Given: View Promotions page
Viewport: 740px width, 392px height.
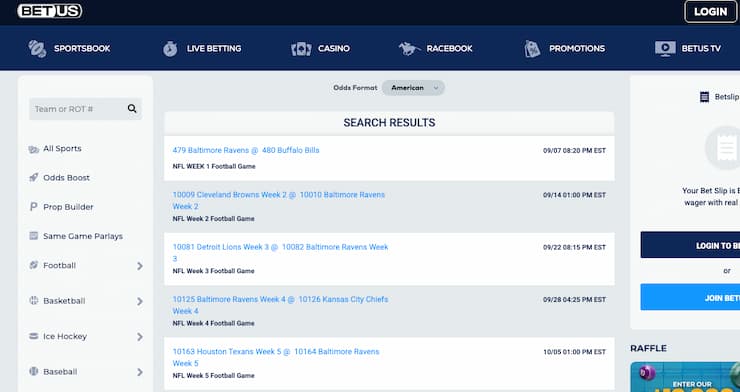Looking at the screenshot, I should (564, 49).
